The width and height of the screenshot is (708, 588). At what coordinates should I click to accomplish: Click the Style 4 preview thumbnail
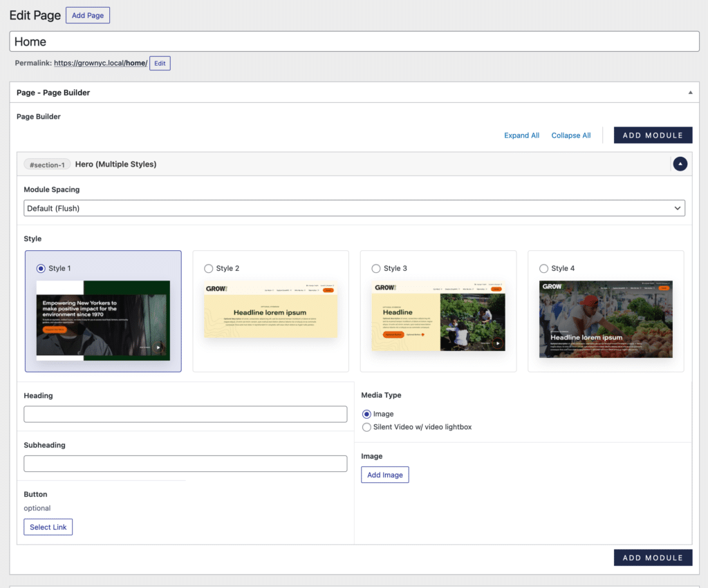[606, 319]
